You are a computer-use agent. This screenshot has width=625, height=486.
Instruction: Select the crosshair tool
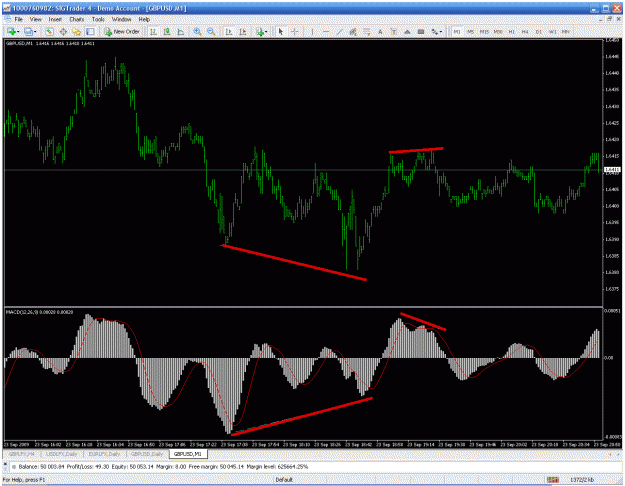295,31
